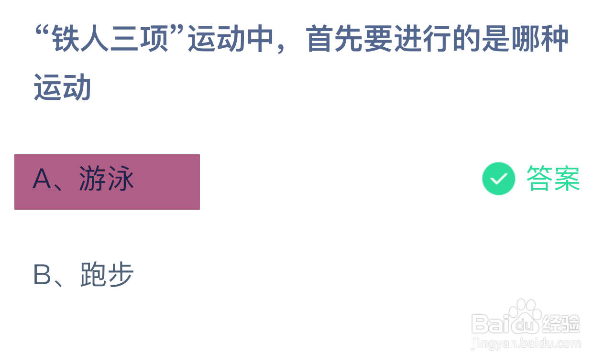The height and width of the screenshot is (364, 614).
Task: Click the 经验 watermark characters
Action: tap(560, 324)
